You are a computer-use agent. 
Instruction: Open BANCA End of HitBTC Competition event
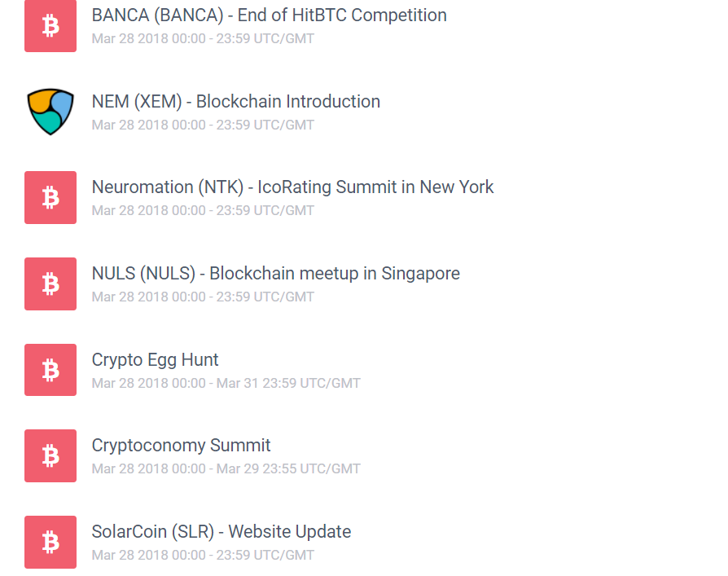[x=269, y=15]
